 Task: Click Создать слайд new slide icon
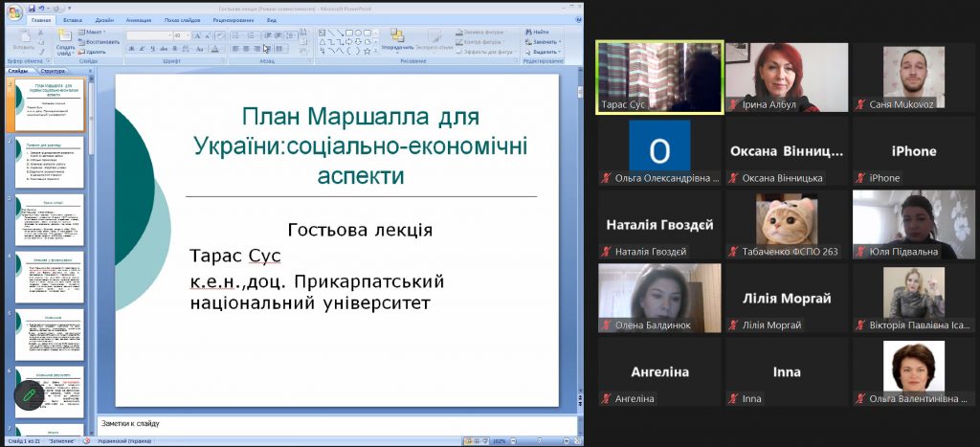click(65, 39)
